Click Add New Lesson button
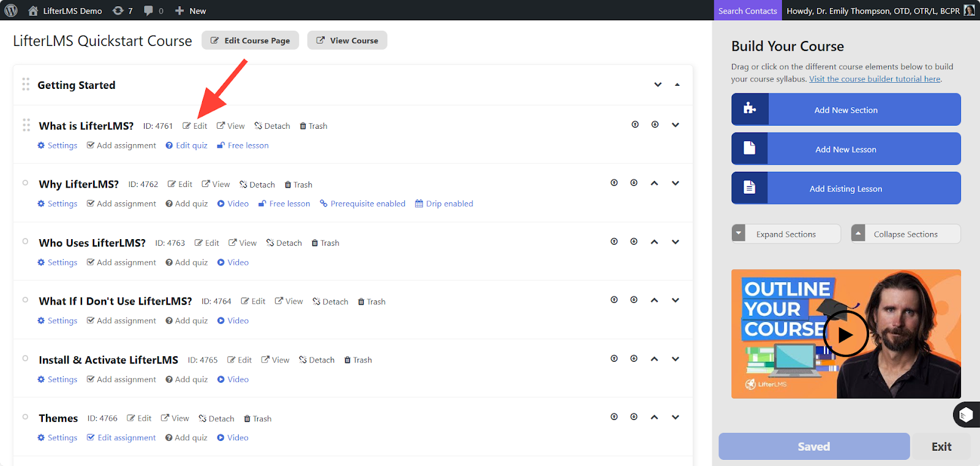This screenshot has height=466, width=980. point(845,149)
